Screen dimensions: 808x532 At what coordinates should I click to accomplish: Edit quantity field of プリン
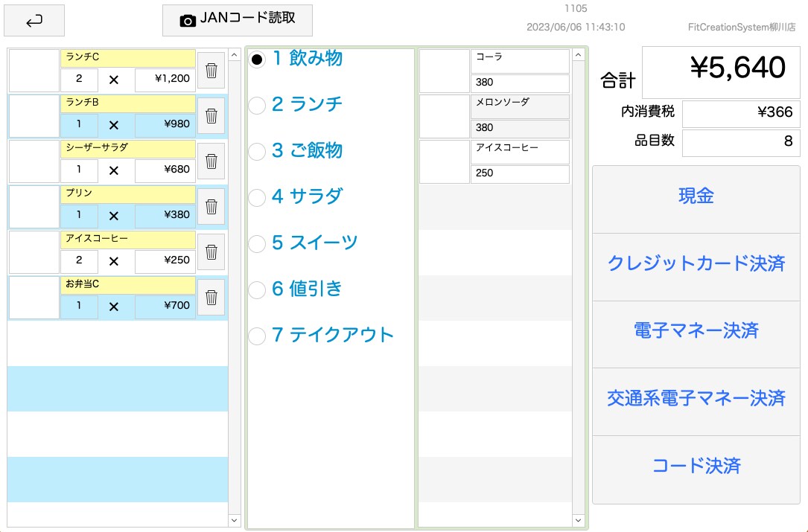click(79, 216)
